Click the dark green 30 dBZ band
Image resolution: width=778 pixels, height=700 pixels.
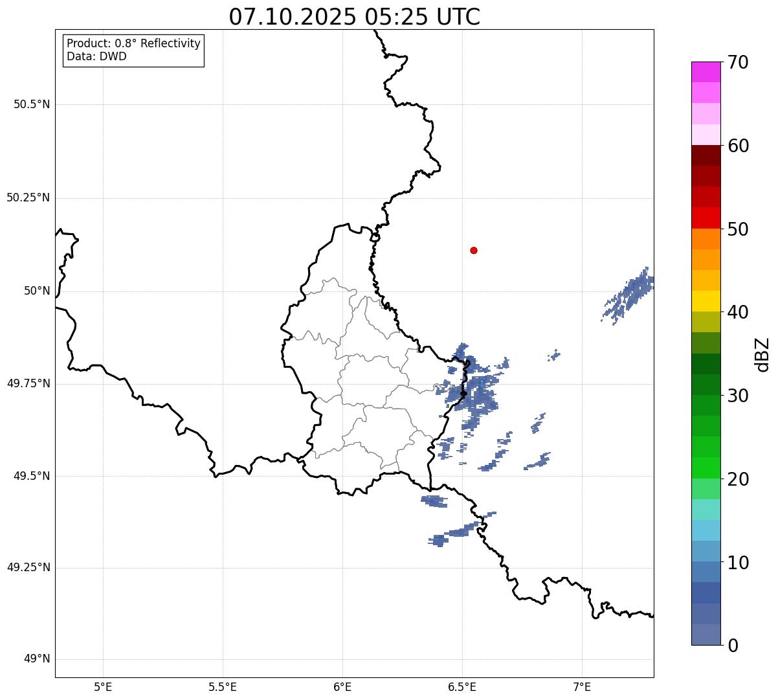[x=706, y=385]
